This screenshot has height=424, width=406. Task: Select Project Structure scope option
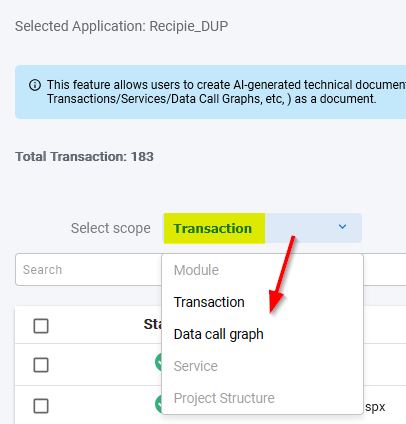(224, 398)
